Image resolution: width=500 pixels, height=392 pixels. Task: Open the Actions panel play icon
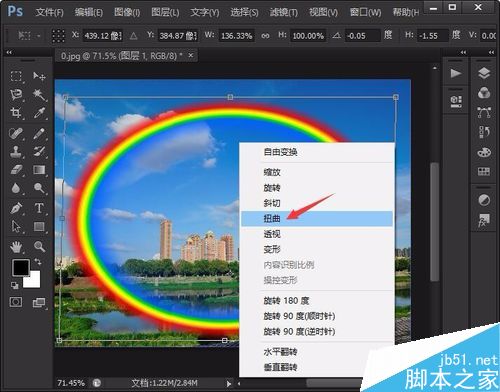pyautogui.click(x=456, y=73)
